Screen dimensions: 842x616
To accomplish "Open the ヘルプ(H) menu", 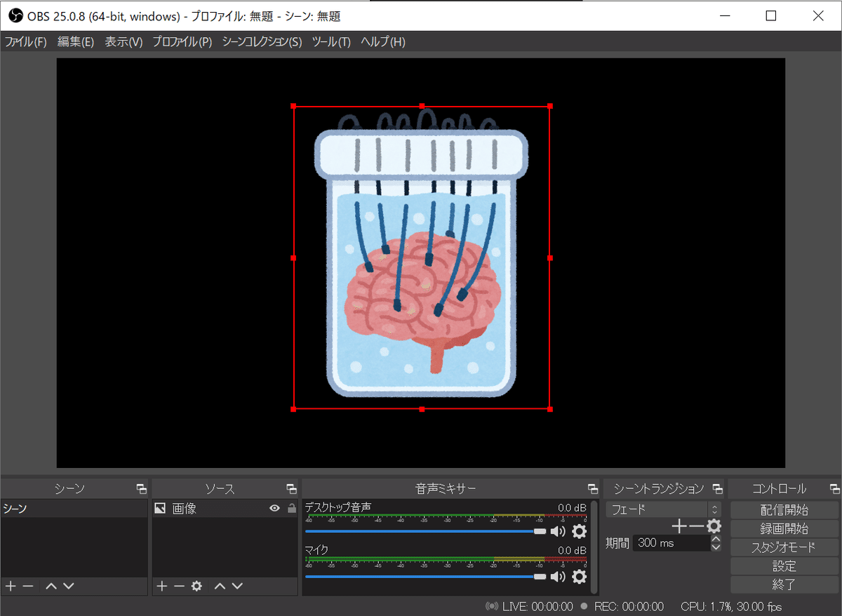I will pyautogui.click(x=383, y=42).
